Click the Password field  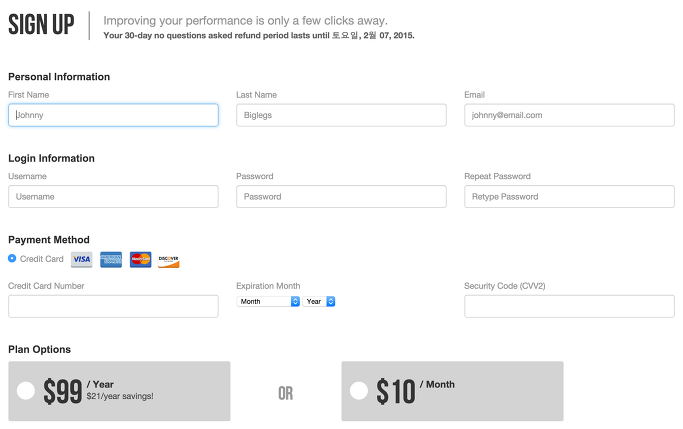click(341, 196)
